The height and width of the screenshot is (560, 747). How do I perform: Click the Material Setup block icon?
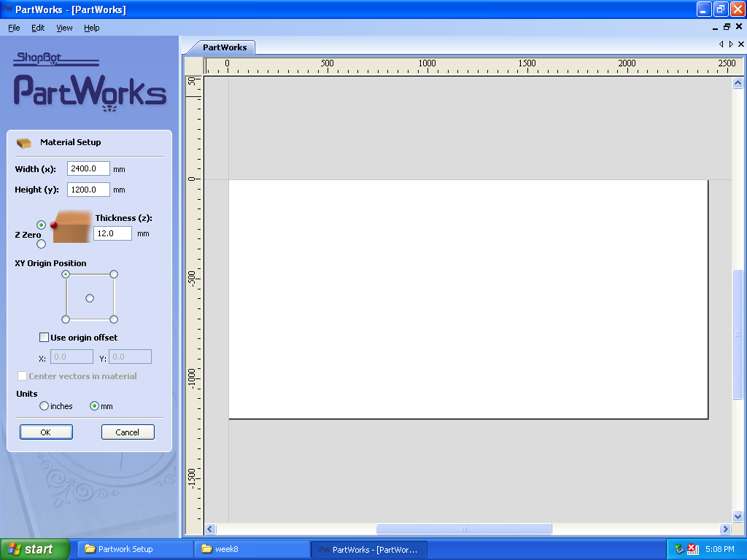coord(24,143)
